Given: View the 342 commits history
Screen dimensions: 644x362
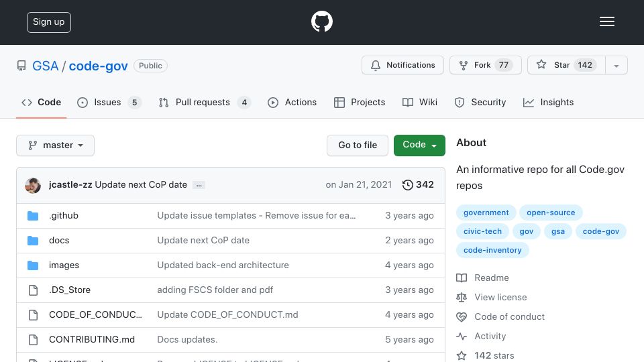Looking at the screenshot, I should click(x=418, y=185).
